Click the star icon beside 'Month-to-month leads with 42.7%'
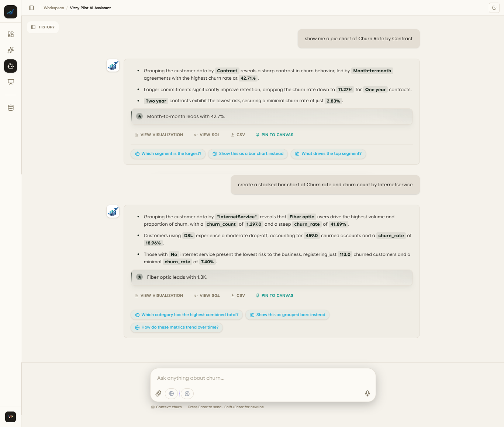 coord(139,116)
